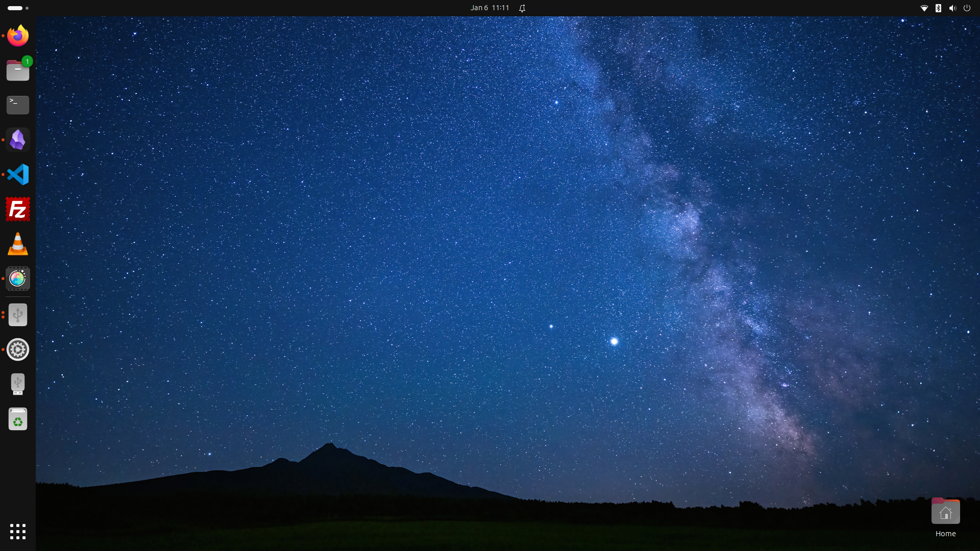Click the Show Applications grid button
This screenshot has height=551, width=980.
click(x=18, y=532)
